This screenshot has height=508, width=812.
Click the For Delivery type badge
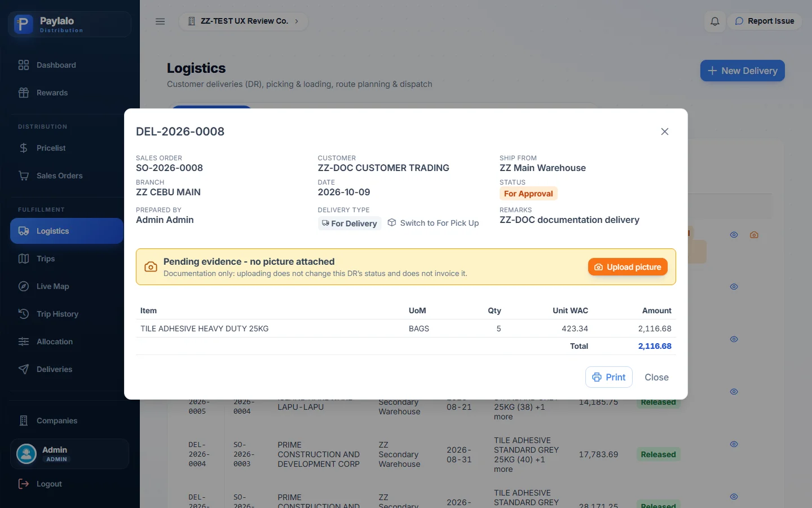pyautogui.click(x=350, y=224)
